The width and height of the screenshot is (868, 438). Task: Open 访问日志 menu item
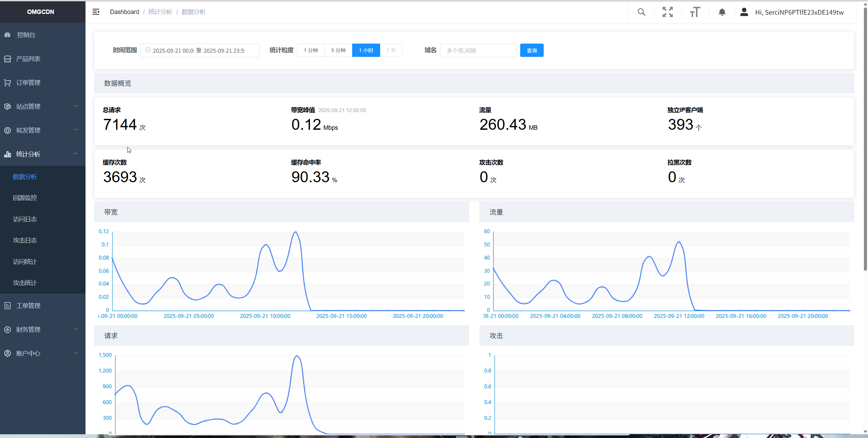coord(25,219)
